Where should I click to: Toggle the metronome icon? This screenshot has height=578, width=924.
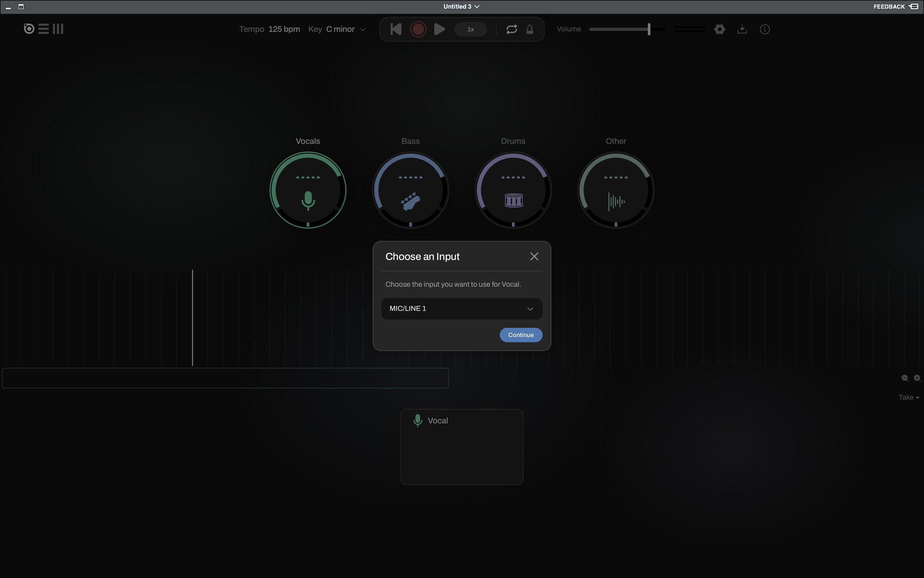tap(530, 29)
